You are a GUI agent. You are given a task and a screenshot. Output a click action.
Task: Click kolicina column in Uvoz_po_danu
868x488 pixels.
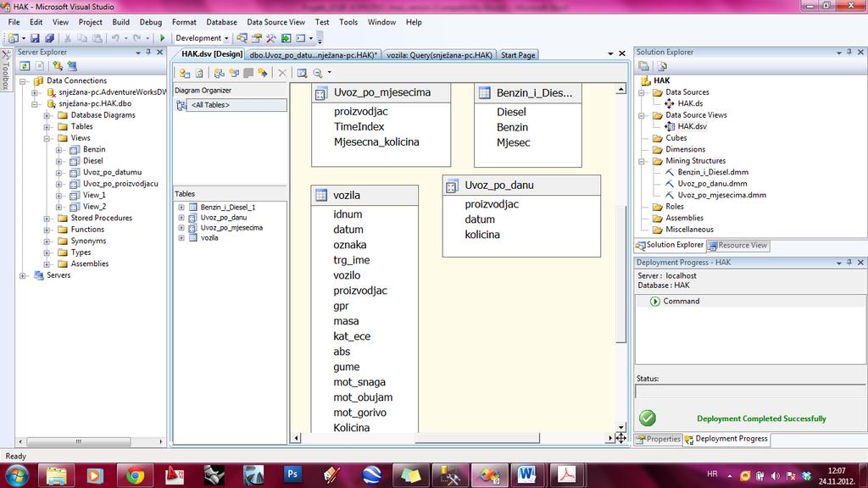tap(482, 235)
